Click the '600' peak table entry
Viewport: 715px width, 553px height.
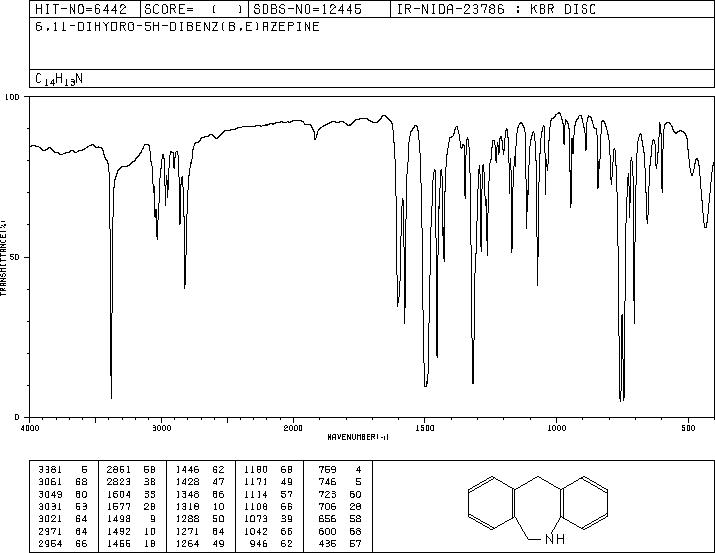[x=327, y=531]
